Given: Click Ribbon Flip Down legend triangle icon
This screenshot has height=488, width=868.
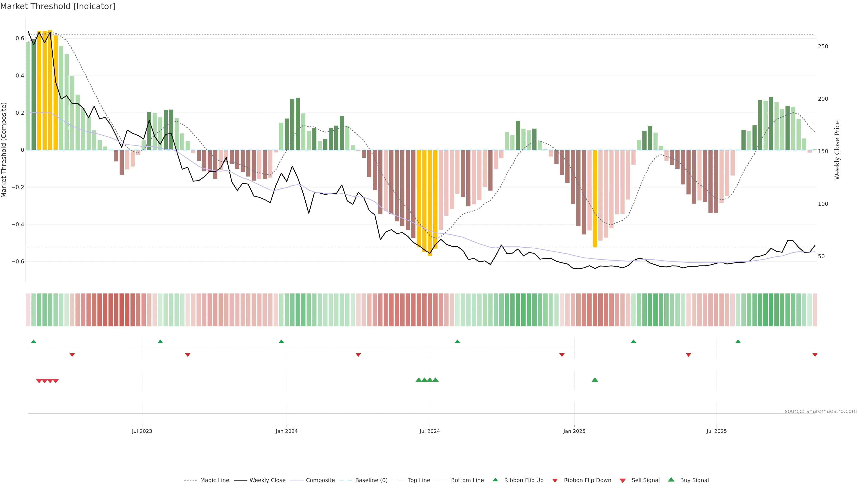Looking at the screenshot, I should (x=555, y=481).
